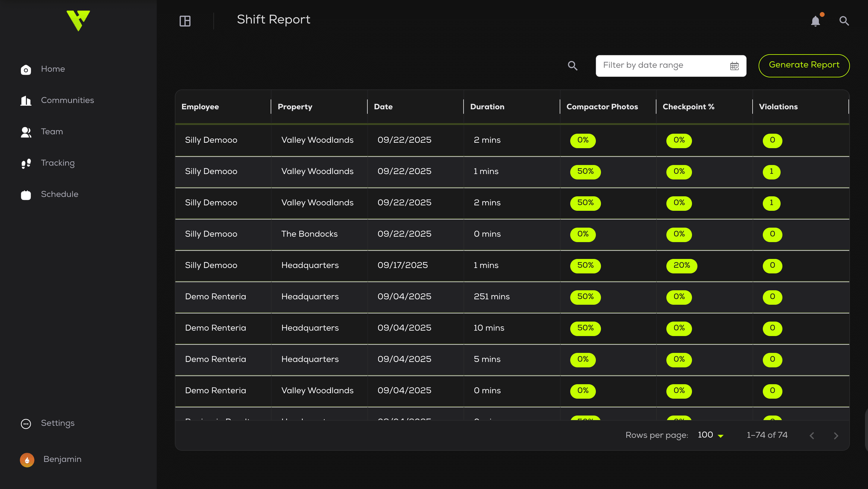Image resolution: width=868 pixels, height=489 pixels.
Task: Click The Bondocks property cell
Action: click(x=309, y=234)
